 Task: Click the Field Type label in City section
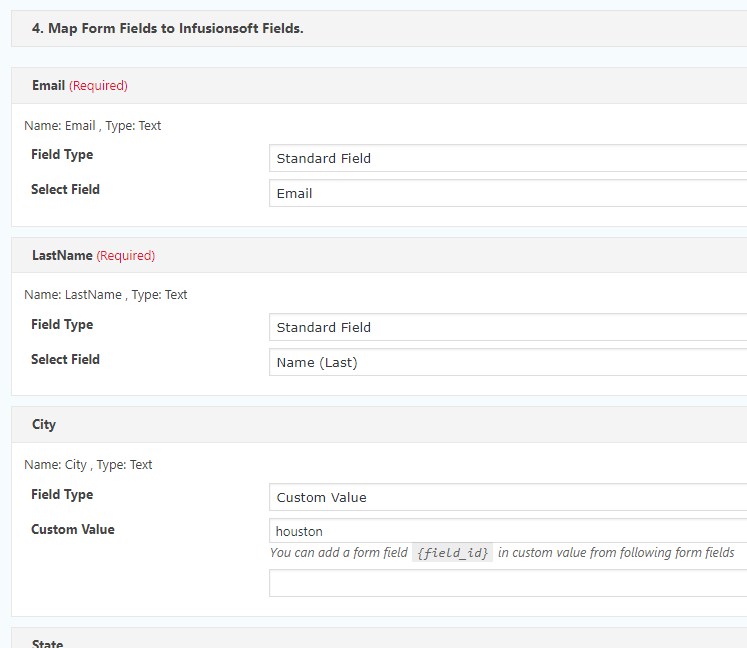point(62,495)
